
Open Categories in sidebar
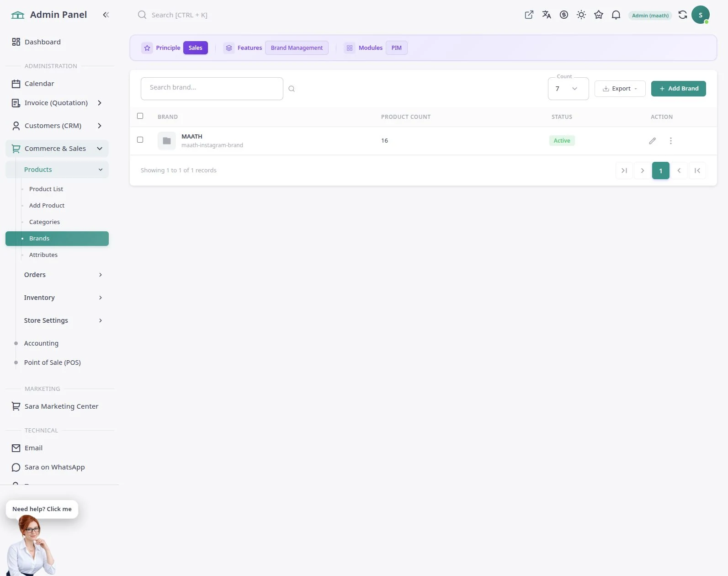[x=44, y=222]
